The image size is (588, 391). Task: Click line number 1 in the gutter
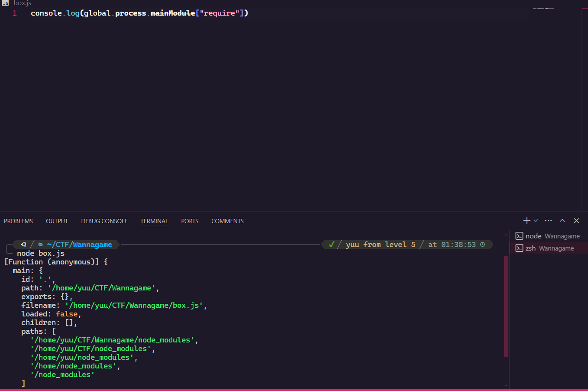(x=15, y=13)
